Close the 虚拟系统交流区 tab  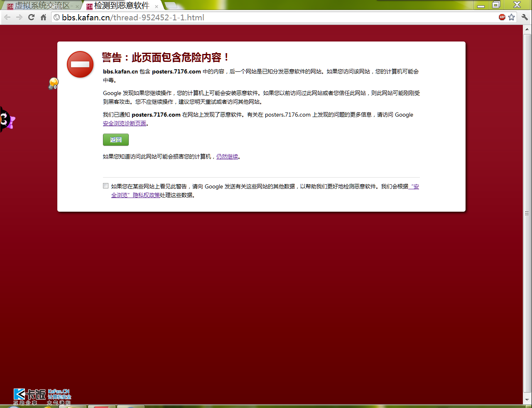[77, 6]
